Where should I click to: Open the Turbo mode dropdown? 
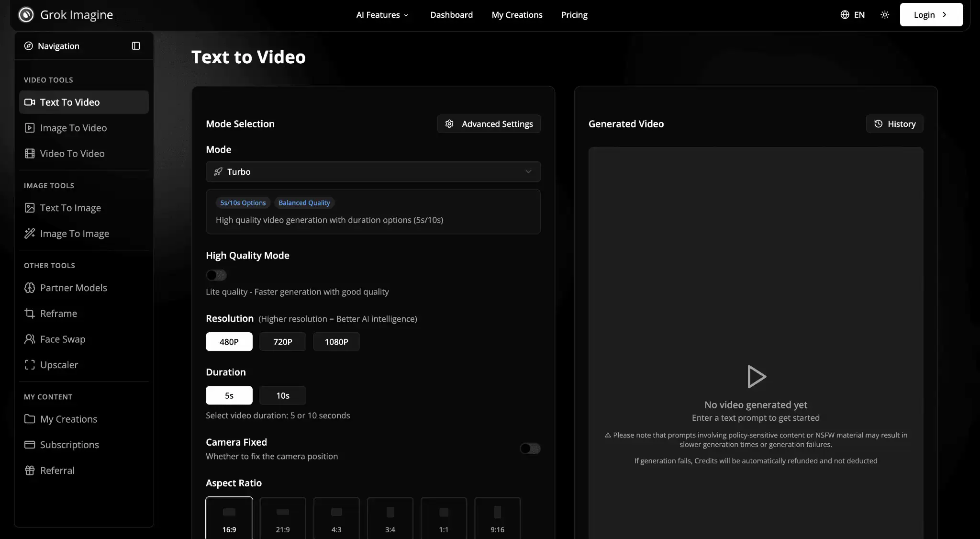(x=373, y=172)
